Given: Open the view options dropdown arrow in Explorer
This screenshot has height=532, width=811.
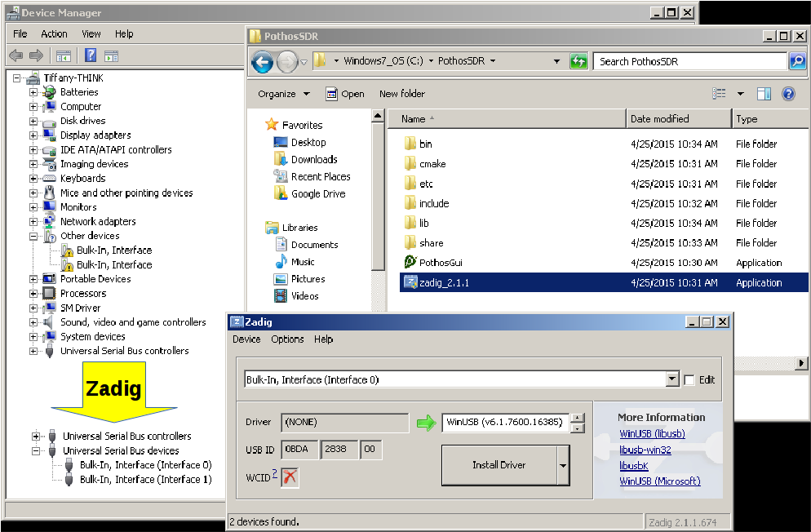Looking at the screenshot, I should [741, 94].
